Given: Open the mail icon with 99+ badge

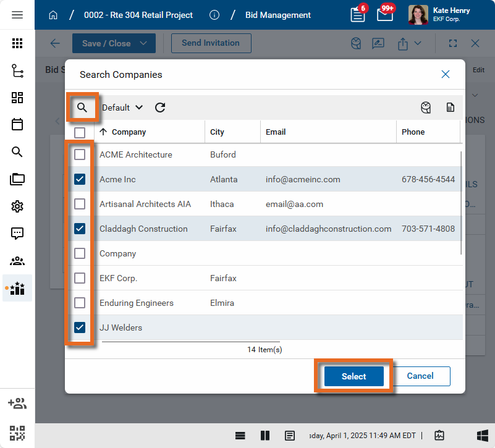Looking at the screenshot, I should (385, 15).
